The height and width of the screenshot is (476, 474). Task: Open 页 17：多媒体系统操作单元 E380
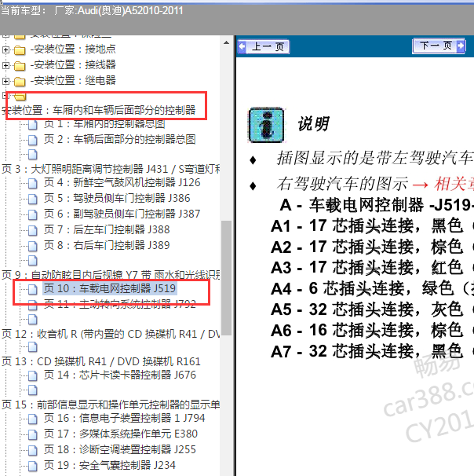click(121, 434)
